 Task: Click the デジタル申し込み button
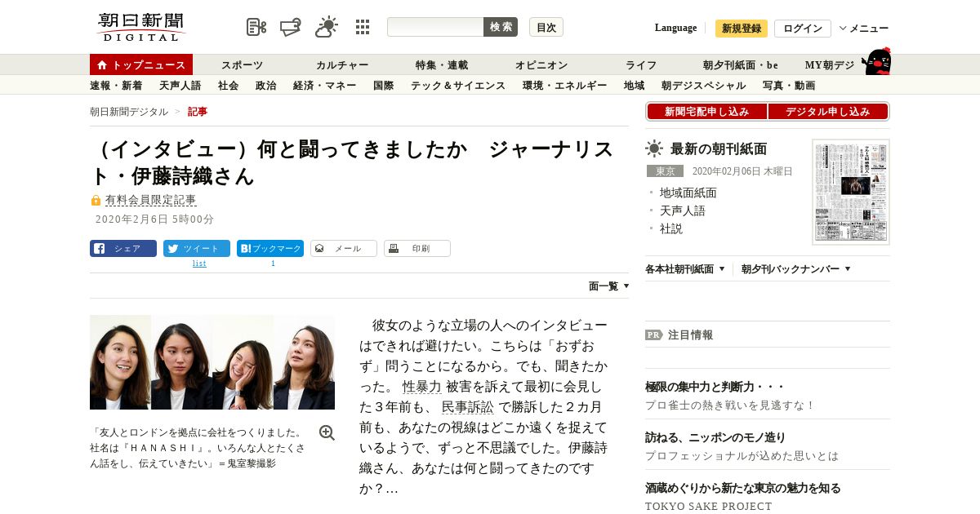(x=827, y=112)
